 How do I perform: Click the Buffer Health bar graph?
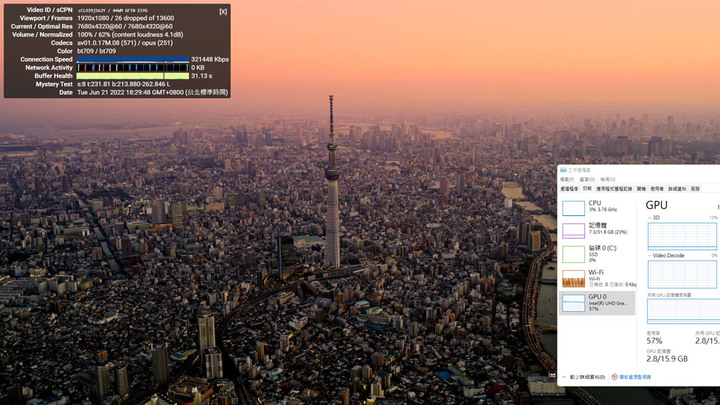click(133, 76)
